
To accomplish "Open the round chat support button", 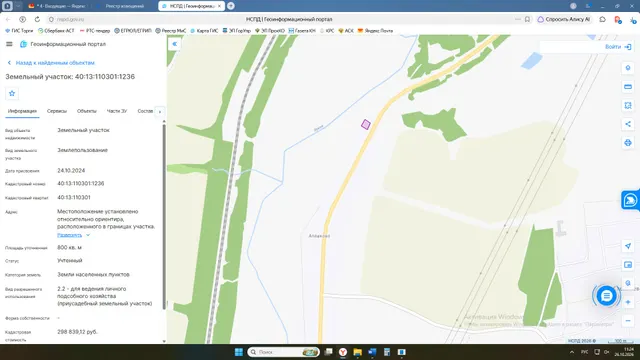I will tap(606, 296).
